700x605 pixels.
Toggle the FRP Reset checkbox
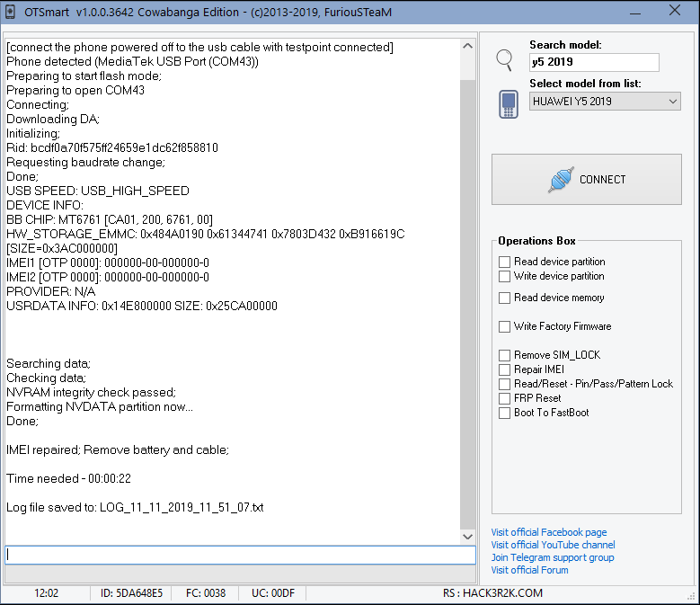click(504, 398)
